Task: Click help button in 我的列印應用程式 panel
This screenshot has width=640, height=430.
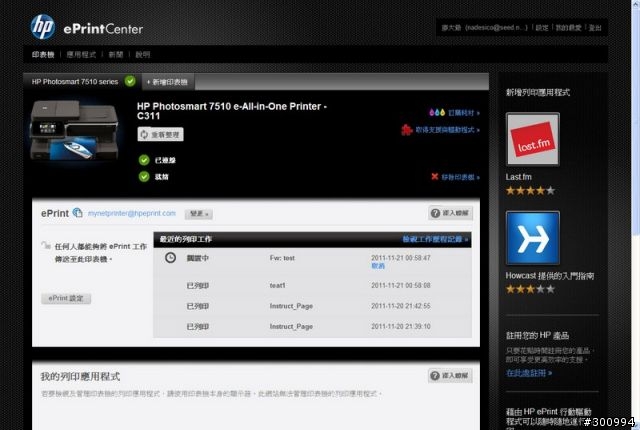Action: (x=450, y=375)
